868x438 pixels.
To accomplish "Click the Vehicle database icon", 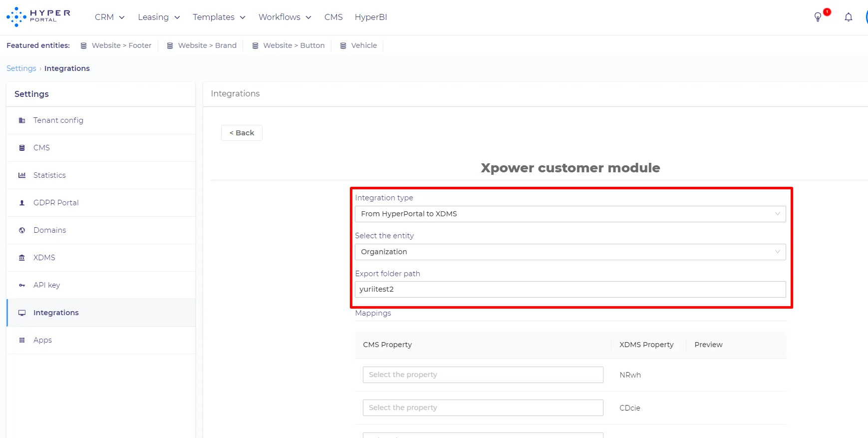I will [x=343, y=45].
